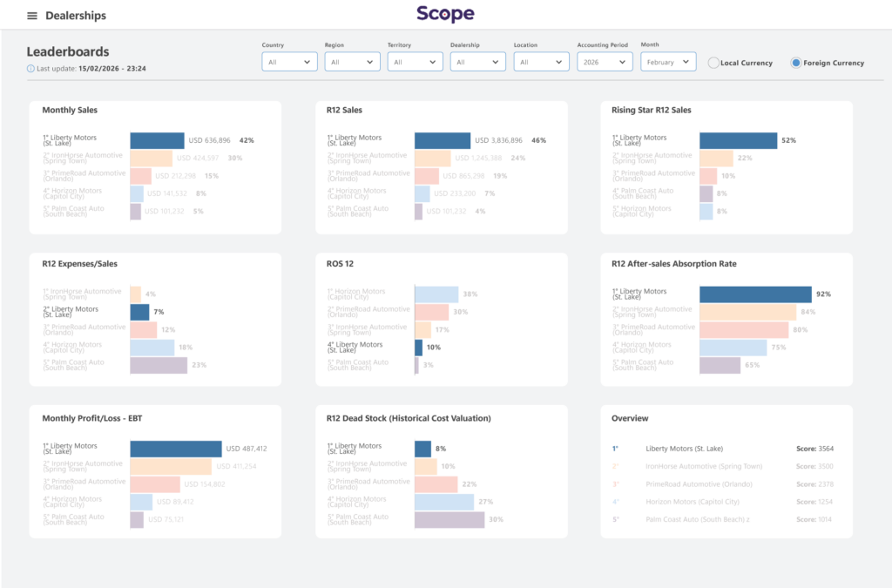892x588 pixels.
Task: Click the Dealerships header title
Action: (x=76, y=16)
